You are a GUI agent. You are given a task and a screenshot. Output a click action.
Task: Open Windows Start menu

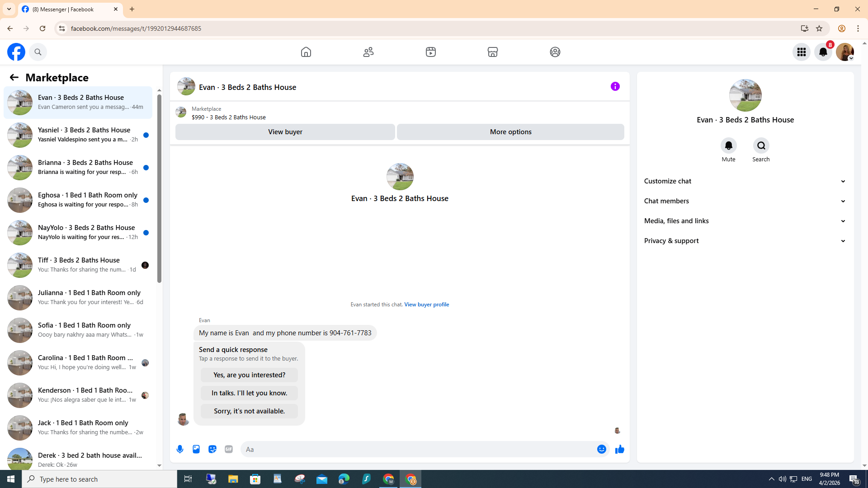[11, 479]
